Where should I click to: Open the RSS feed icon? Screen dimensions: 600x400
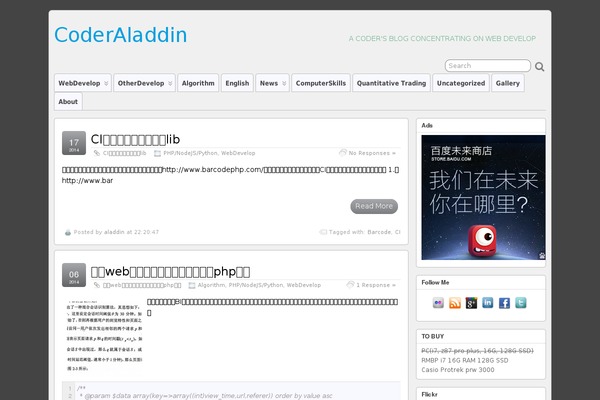(x=455, y=303)
